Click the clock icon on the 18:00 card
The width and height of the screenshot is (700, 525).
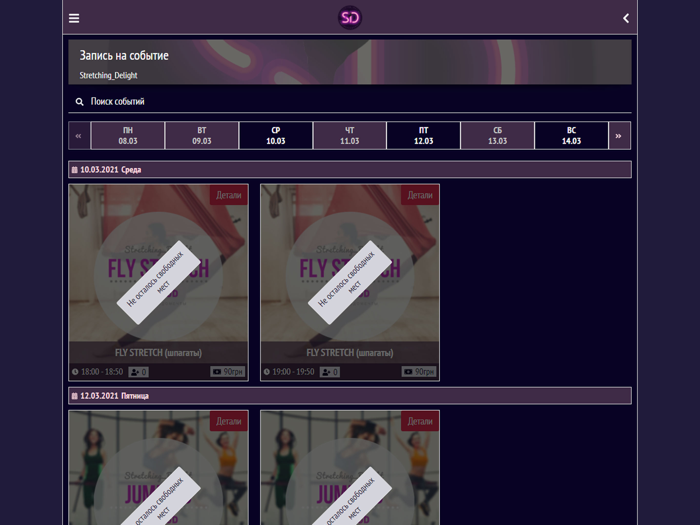point(75,371)
